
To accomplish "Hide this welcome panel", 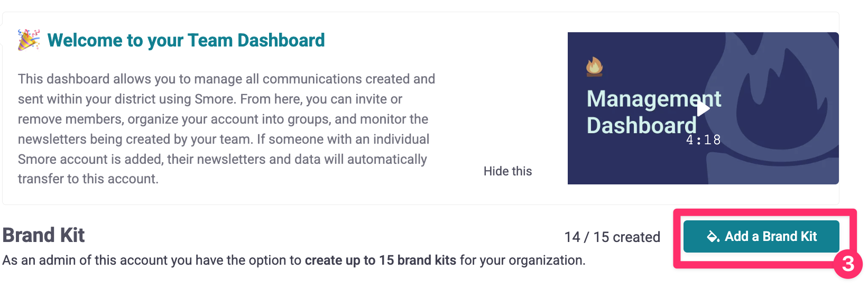I will (x=507, y=171).
